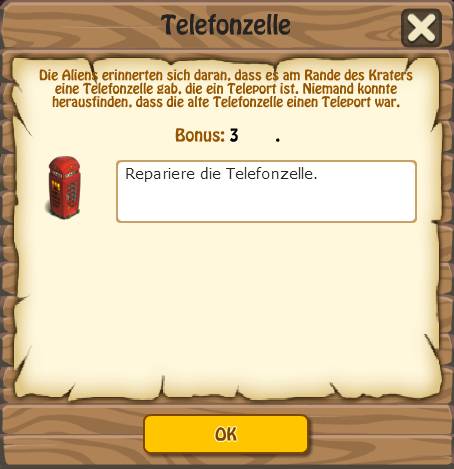Image resolution: width=454 pixels, height=469 pixels.
Task: Click the word 'Telefonzelle.' in the task box
Action: (272, 174)
